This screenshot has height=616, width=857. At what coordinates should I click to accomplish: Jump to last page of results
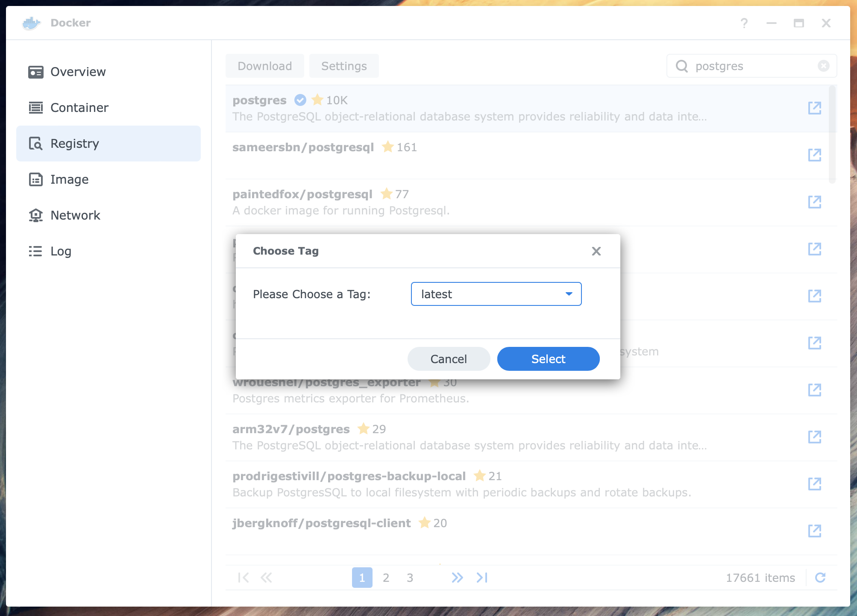coord(482,578)
